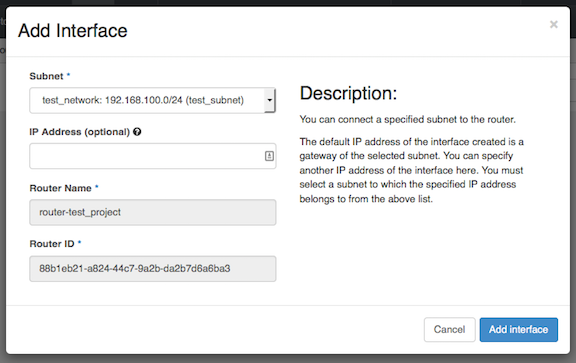
Task: Focus the IP Address optional input field
Action: 152,156
